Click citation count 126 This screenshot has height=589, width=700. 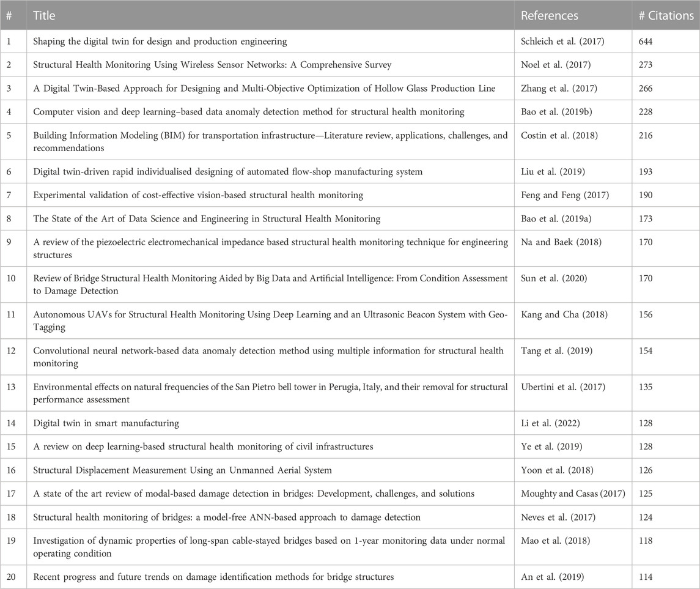[x=646, y=470]
